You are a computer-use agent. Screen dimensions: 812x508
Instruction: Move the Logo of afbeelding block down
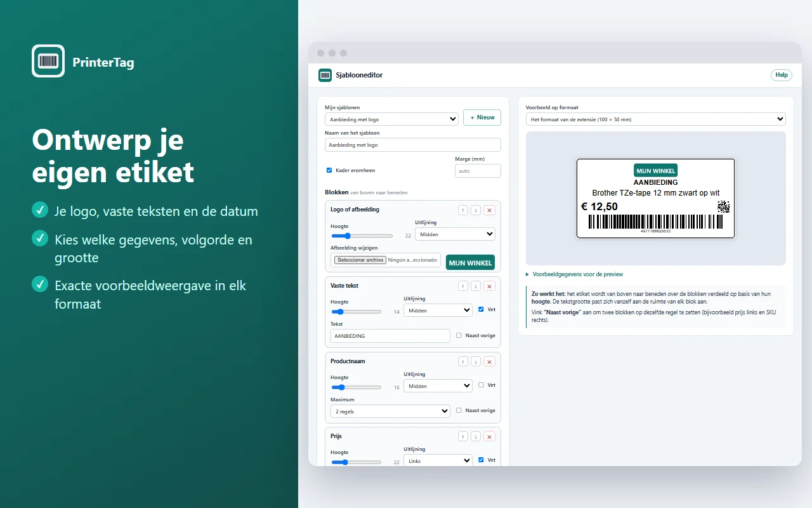pyautogui.click(x=476, y=210)
